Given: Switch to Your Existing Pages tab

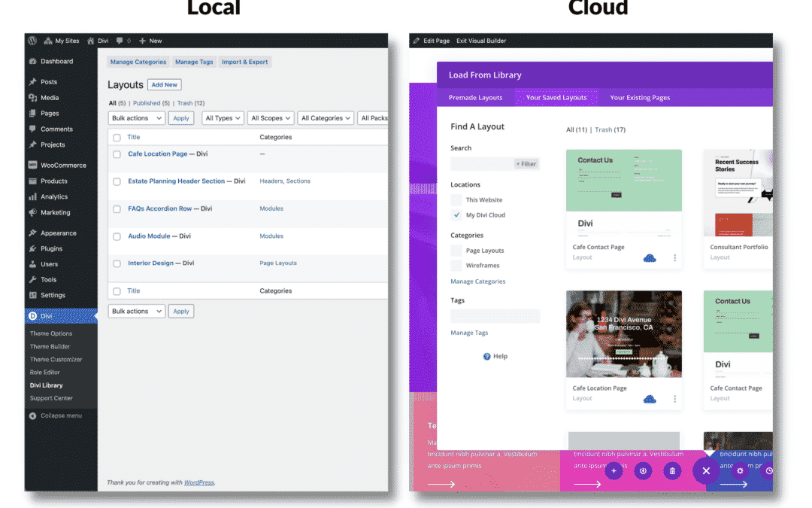Looking at the screenshot, I should tap(640, 97).
